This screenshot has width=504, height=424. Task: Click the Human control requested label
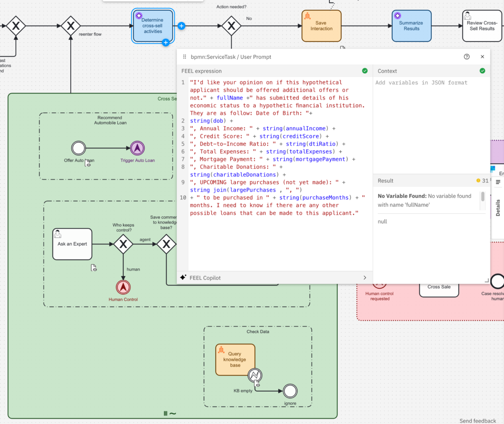click(380, 296)
